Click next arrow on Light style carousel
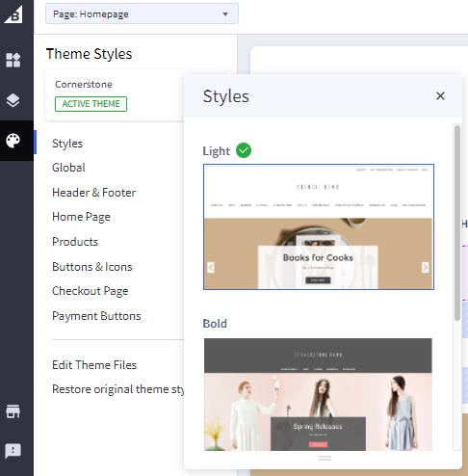 pyautogui.click(x=425, y=267)
